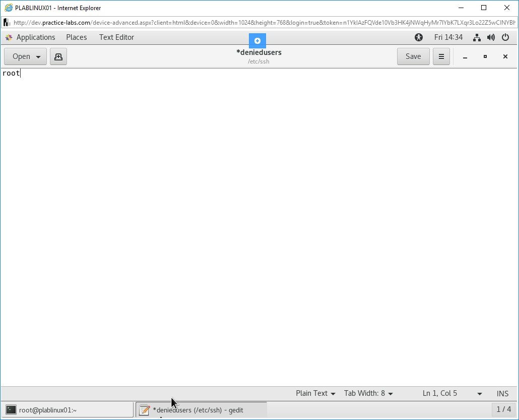
Task: Click the network connection icon
Action: tap(477, 37)
